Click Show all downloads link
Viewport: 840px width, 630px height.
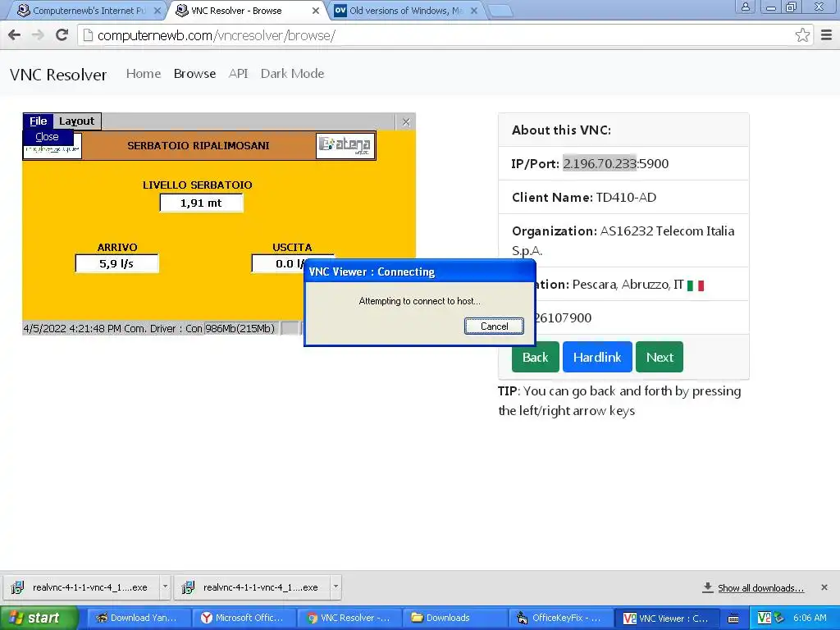pos(760,588)
